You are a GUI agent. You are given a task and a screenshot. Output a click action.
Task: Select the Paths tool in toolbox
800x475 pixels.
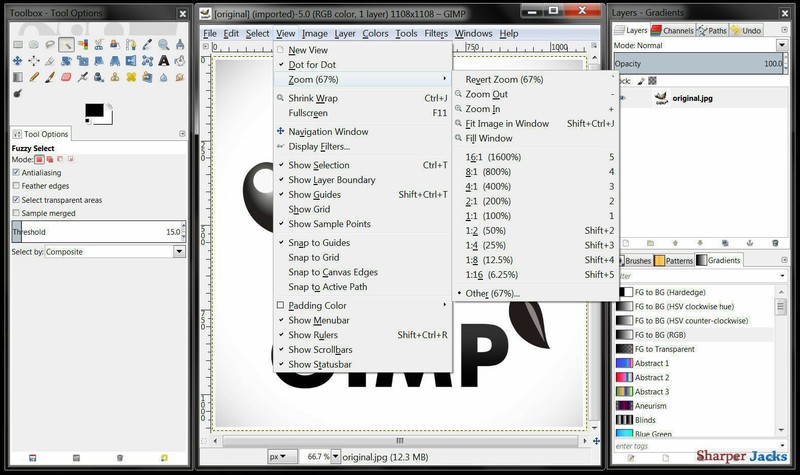coord(131,44)
